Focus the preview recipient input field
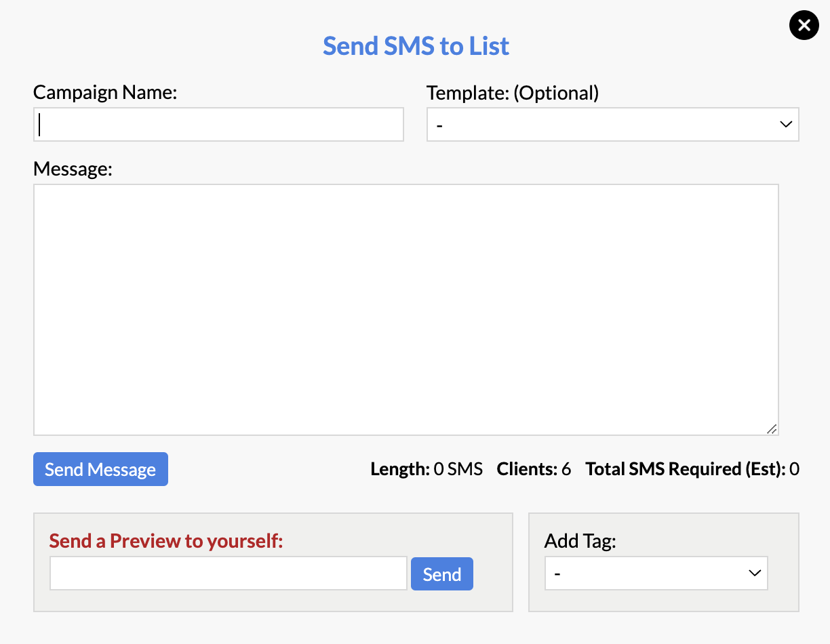Screen dimensions: 830x644 point(229,574)
